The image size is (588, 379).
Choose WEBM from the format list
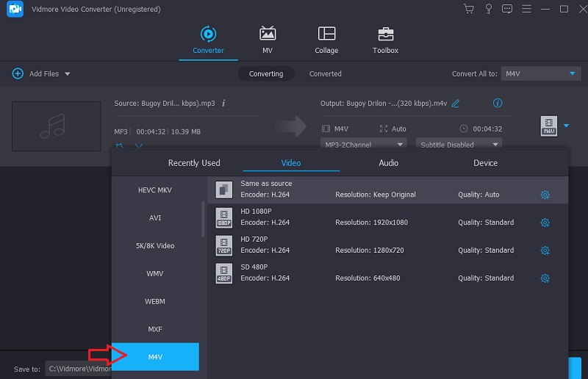pyautogui.click(x=155, y=301)
